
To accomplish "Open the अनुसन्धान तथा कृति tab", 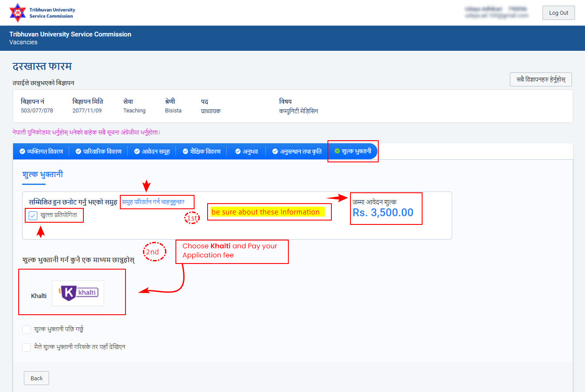I will click(297, 152).
